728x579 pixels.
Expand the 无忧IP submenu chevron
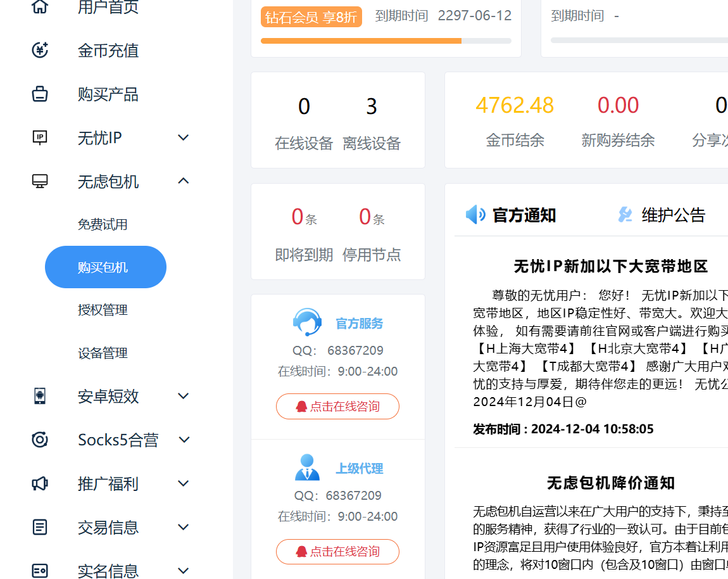(184, 137)
